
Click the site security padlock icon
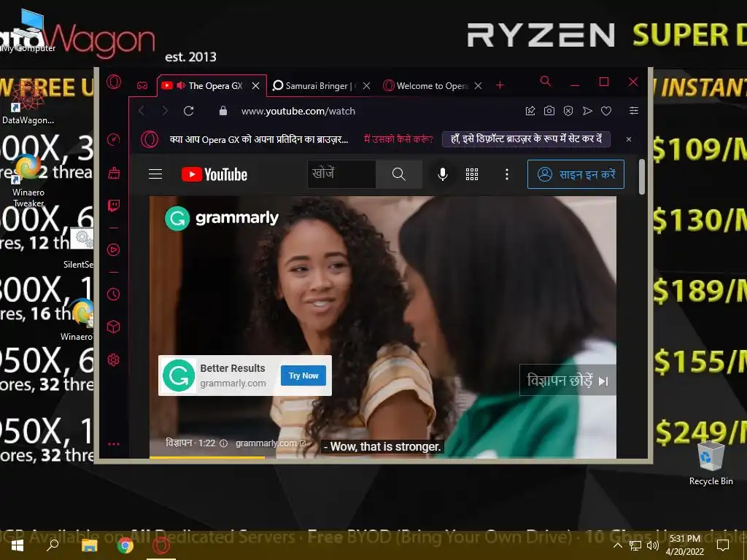pos(223,111)
